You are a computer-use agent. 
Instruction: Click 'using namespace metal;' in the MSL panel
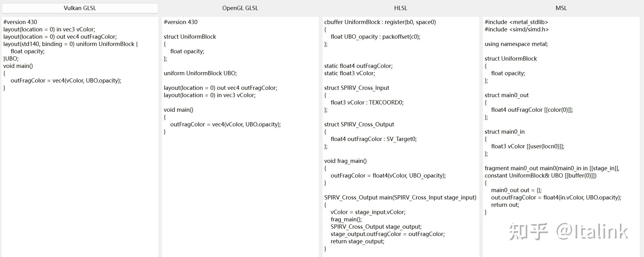(516, 44)
